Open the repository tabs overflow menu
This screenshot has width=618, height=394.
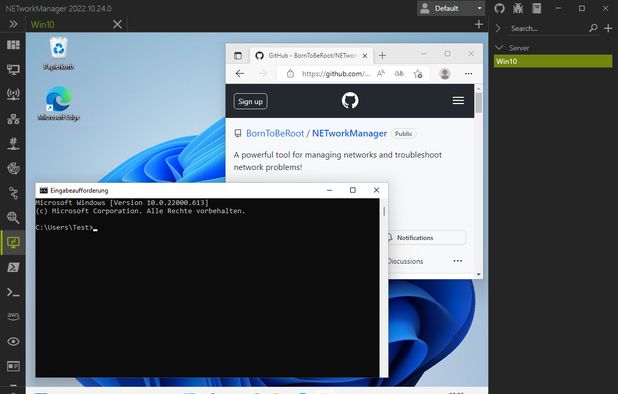click(x=458, y=261)
